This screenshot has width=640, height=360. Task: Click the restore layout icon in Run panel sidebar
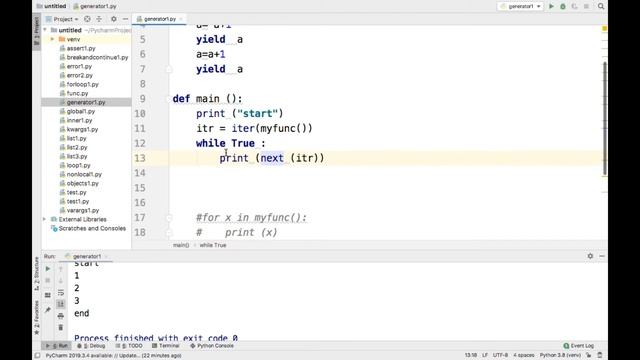pyautogui.click(x=48, y=295)
